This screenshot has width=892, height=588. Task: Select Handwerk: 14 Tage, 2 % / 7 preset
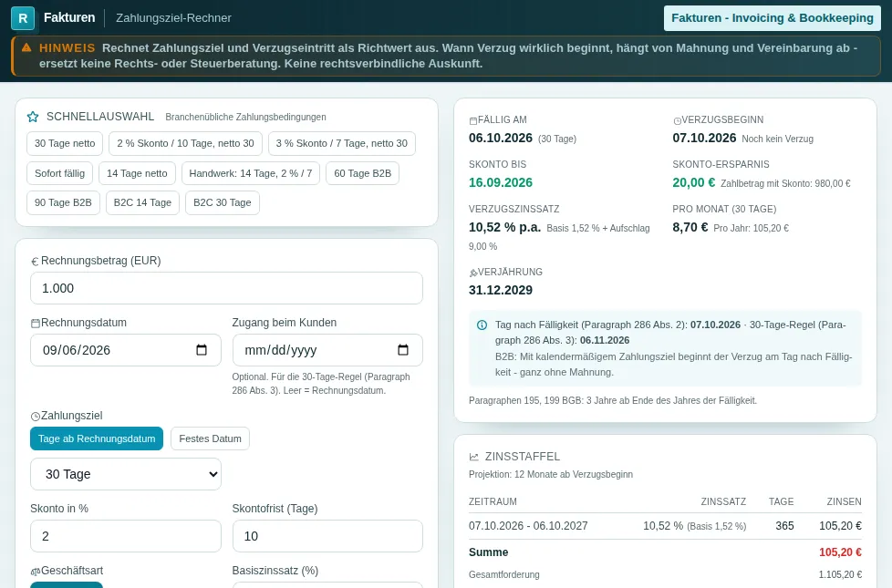pyautogui.click(x=251, y=173)
